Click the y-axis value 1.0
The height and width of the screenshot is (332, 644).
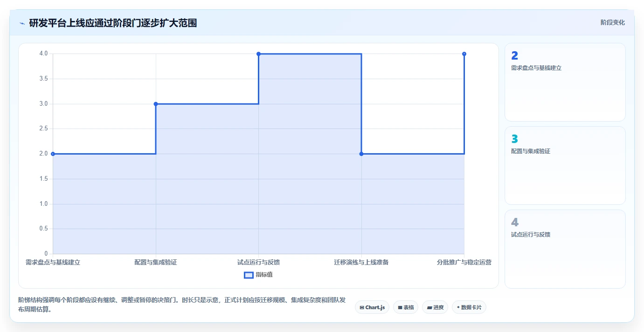coord(43,204)
